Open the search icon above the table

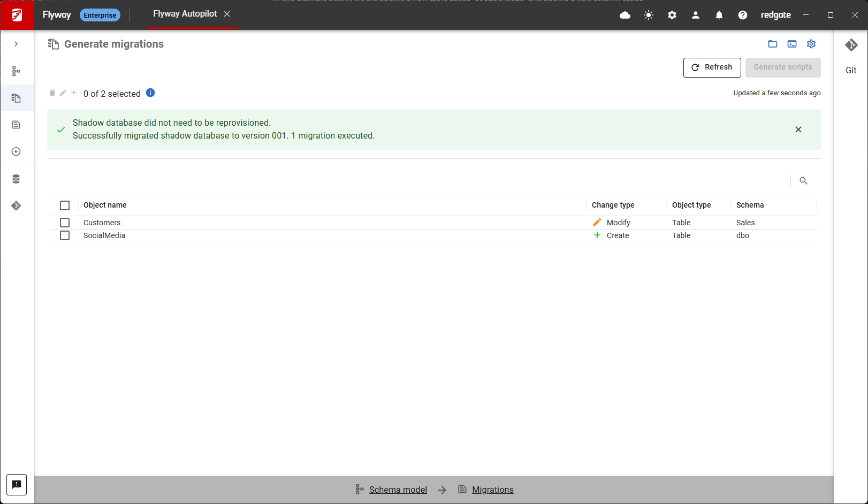click(x=803, y=181)
